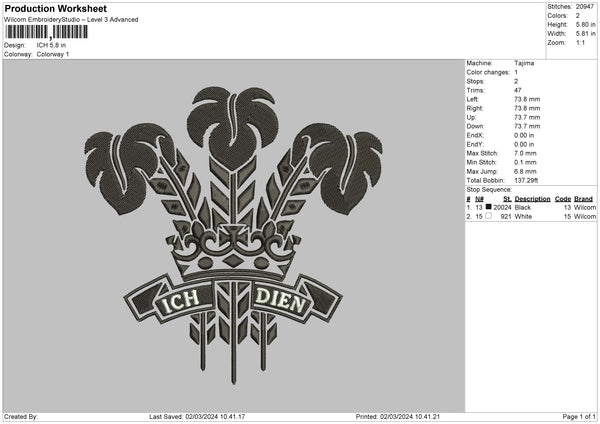The width and height of the screenshot is (600, 424).
Task: Click the 'Right:' label
Action: (474, 108)
